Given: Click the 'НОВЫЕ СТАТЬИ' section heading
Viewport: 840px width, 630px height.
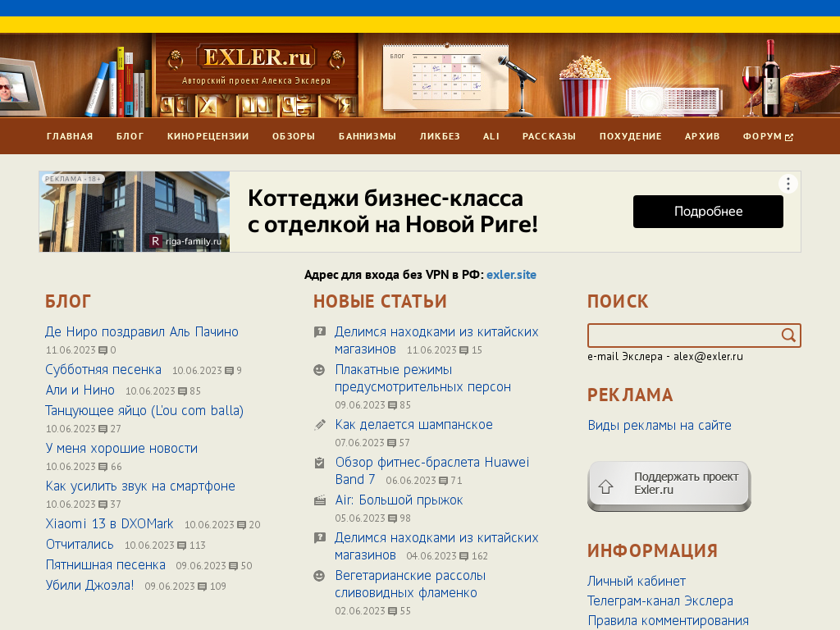Looking at the screenshot, I should coord(380,302).
